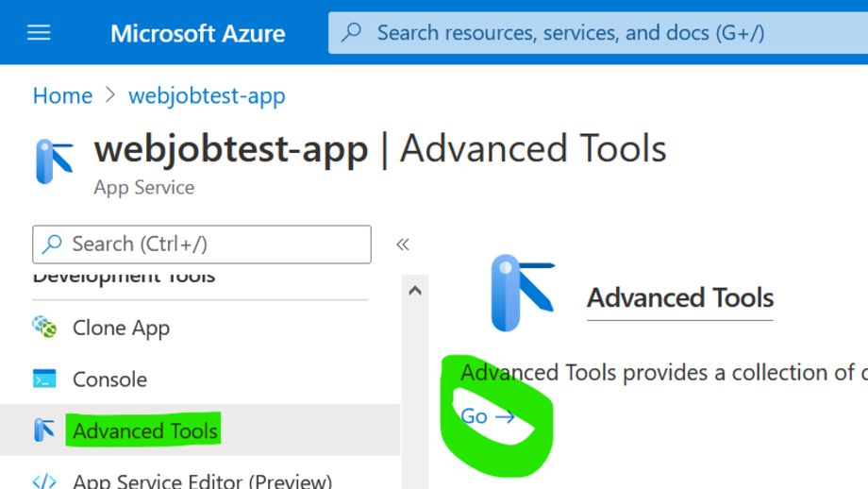Click the Advanced Tools description text
Image resolution: width=868 pixels, height=489 pixels.
663,373
